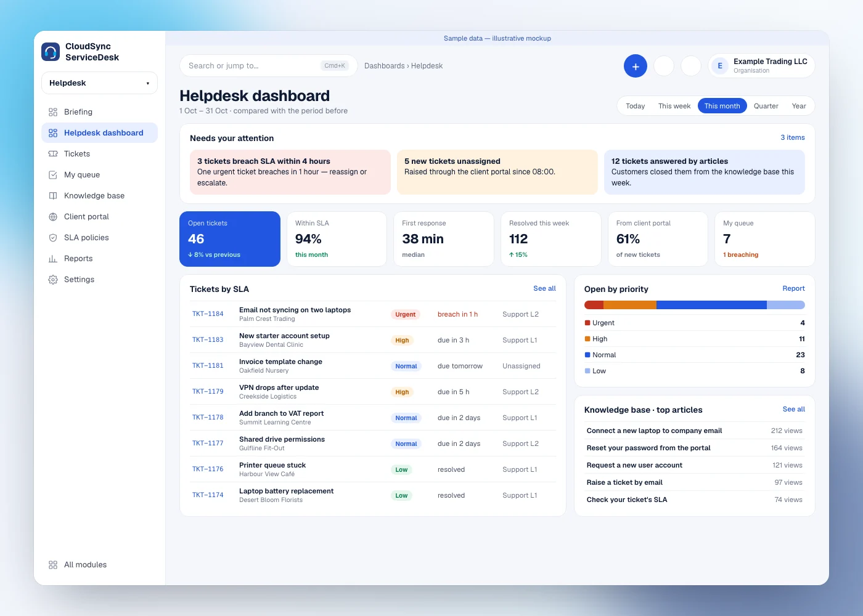Screen dimensions: 863x616
Task: Switch period to Quarter
Action: tap(766, 106)
